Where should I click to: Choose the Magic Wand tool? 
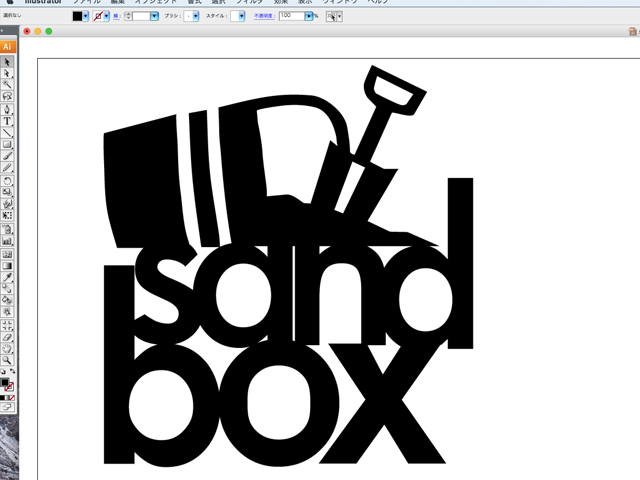tap(7, 85)
